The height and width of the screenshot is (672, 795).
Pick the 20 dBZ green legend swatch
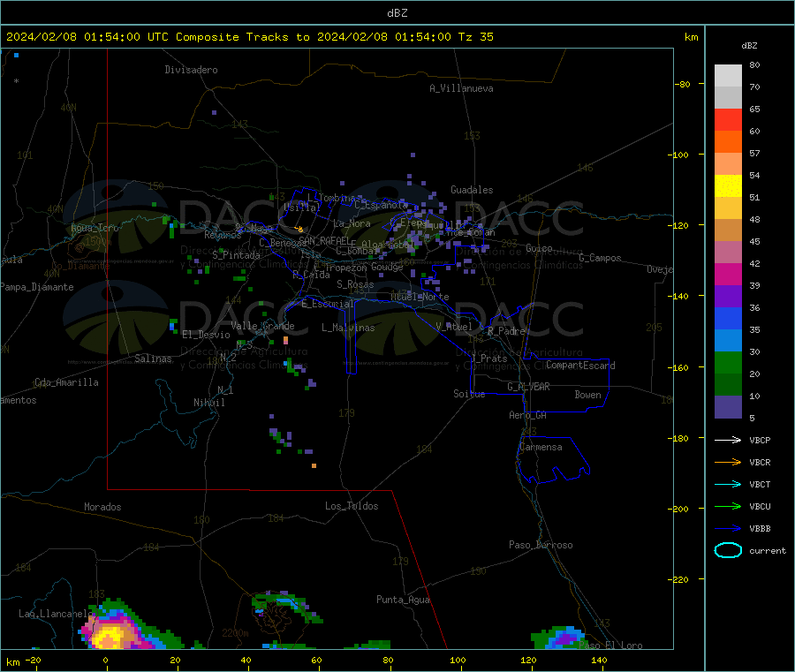click(x=728, y=362)
